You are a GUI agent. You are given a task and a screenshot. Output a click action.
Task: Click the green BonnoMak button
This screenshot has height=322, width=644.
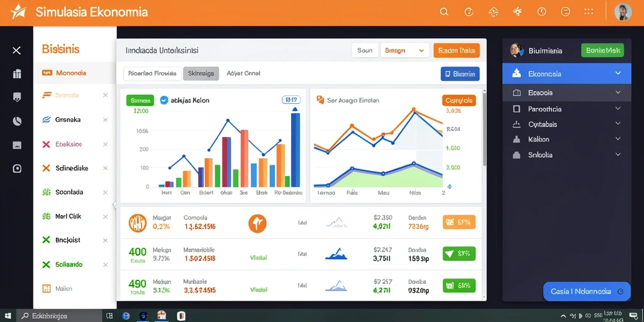[x=602, y=50]
